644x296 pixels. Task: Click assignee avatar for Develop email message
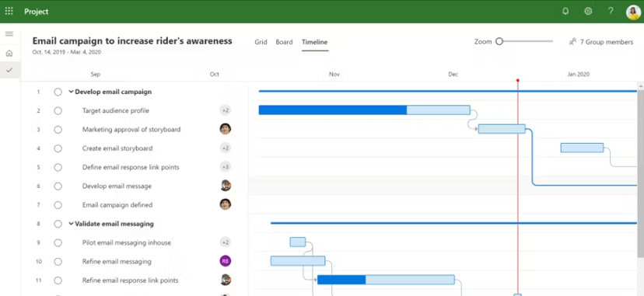click(225, 186)
